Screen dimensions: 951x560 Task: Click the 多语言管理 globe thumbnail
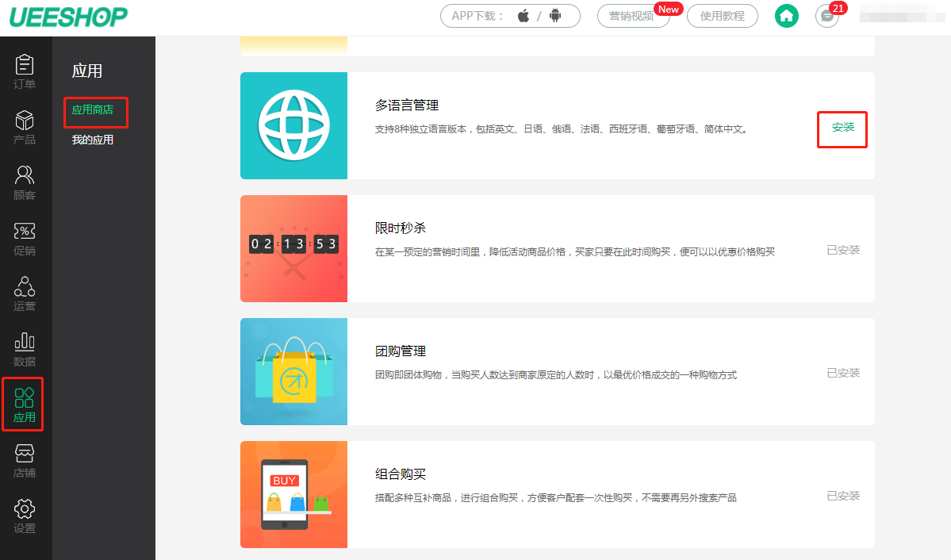(293, 125)
